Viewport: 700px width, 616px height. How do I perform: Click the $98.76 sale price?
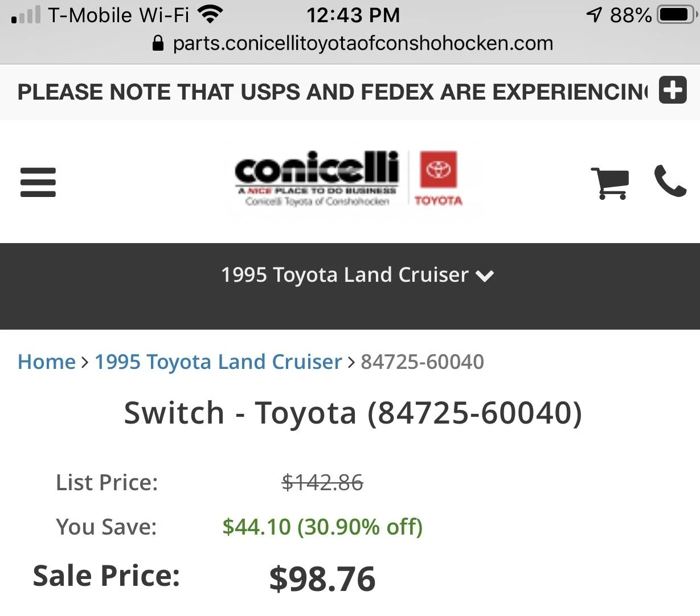click(x=322, y=578)
